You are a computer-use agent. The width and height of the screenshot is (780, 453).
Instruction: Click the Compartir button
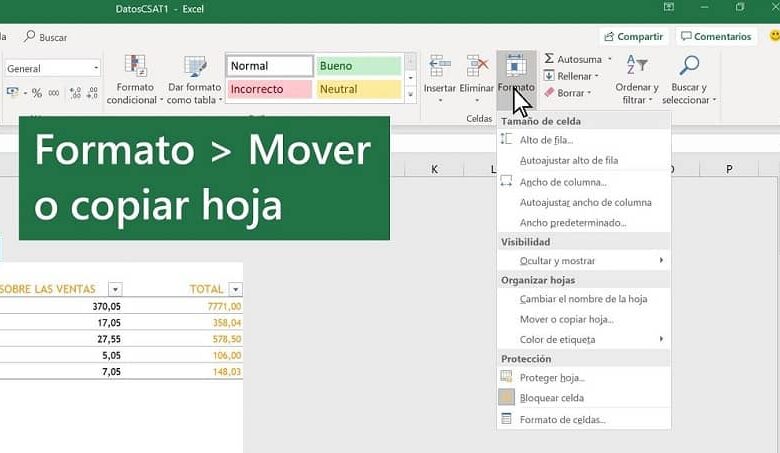click(x=633, y=36)
